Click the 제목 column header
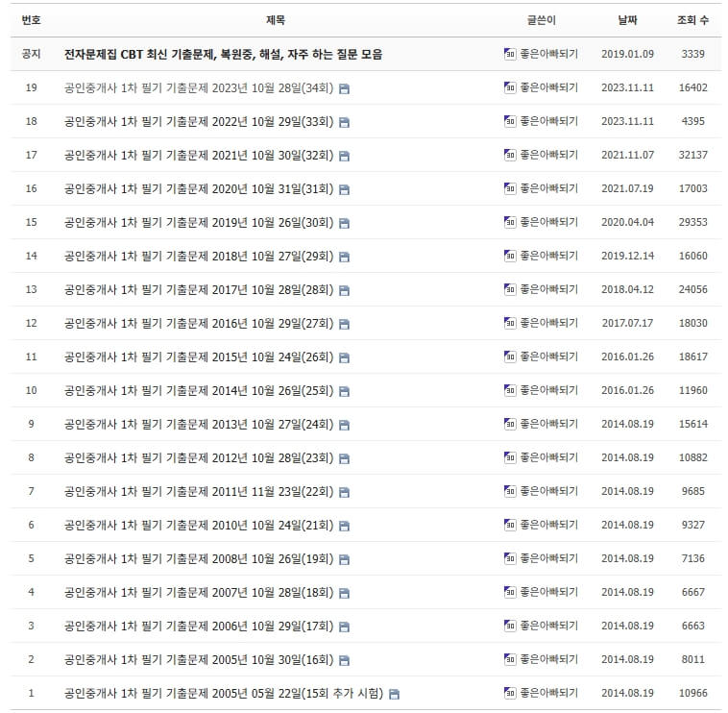 pyautogui.click(x=276, y=20)
